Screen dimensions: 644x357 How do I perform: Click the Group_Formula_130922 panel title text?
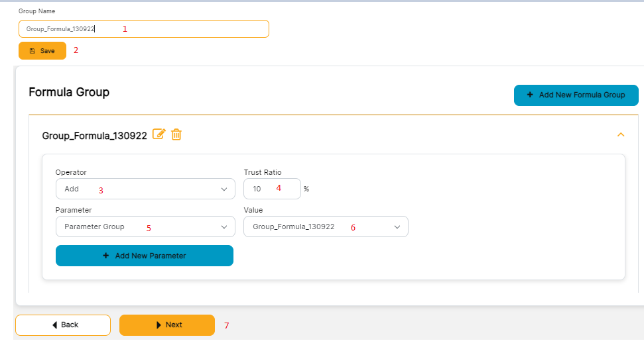[x=94, y=136]
